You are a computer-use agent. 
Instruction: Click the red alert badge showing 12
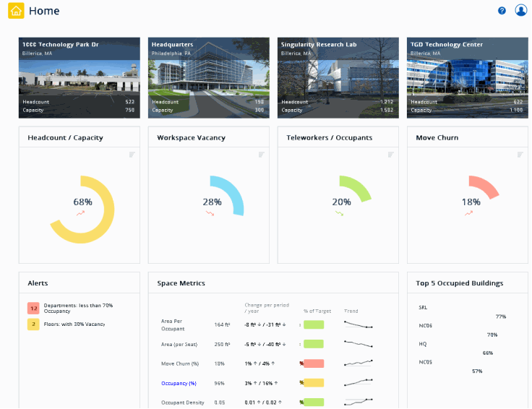pyautogui.click(x=33, y=309)
